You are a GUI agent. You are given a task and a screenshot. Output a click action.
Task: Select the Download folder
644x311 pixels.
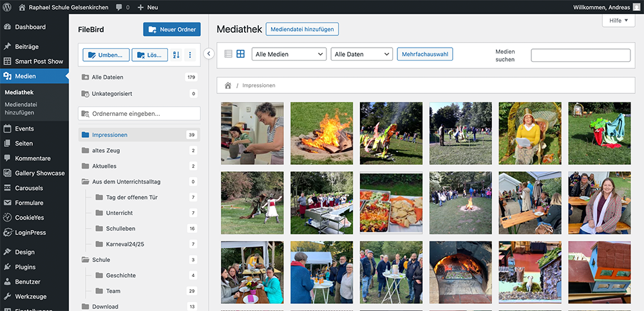tap(139, 306)
